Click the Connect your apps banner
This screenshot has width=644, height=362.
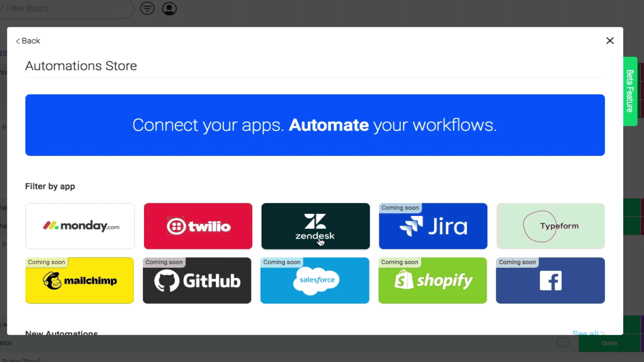click(x=315, y=125)
